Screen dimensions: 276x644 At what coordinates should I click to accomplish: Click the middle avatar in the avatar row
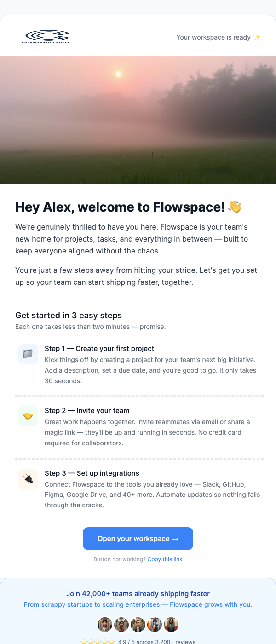pos(138,624)
